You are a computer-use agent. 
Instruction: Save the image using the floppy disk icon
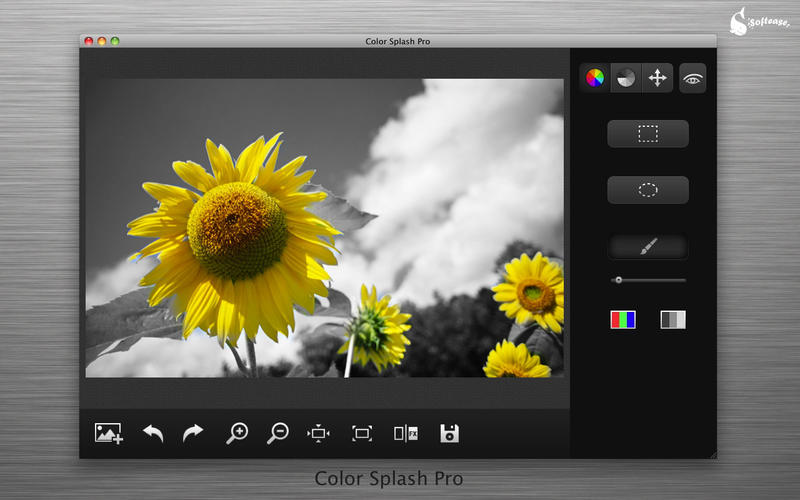coord(450,433)
